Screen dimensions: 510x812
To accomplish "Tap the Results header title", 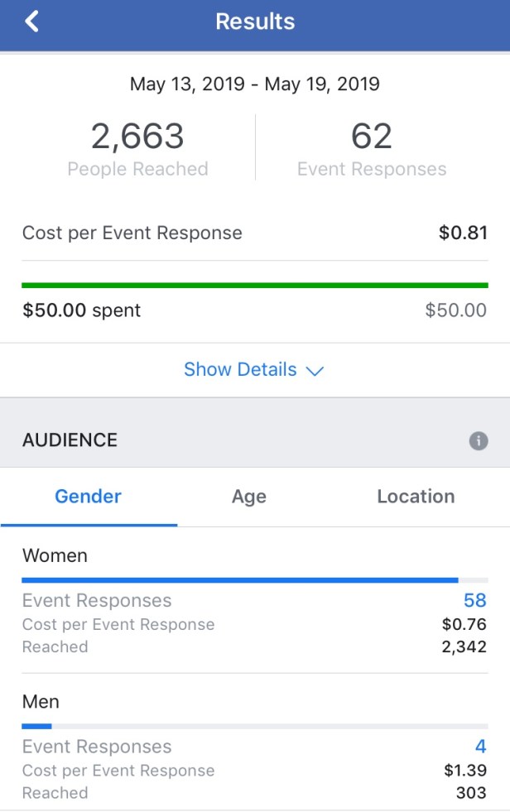I will [255, 22].
